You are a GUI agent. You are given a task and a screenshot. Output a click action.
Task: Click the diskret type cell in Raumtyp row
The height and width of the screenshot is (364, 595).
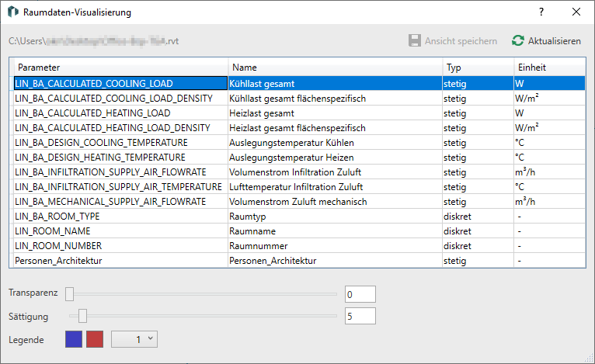coord(478,217)
